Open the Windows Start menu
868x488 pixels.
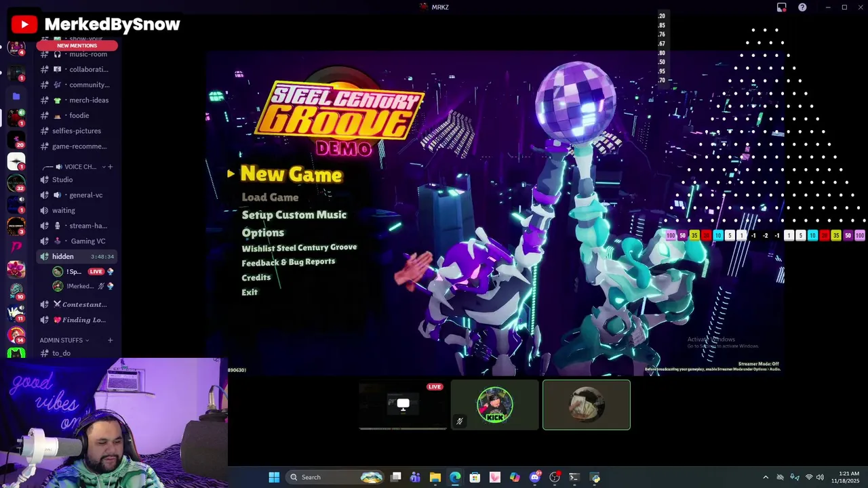(274, 477)
